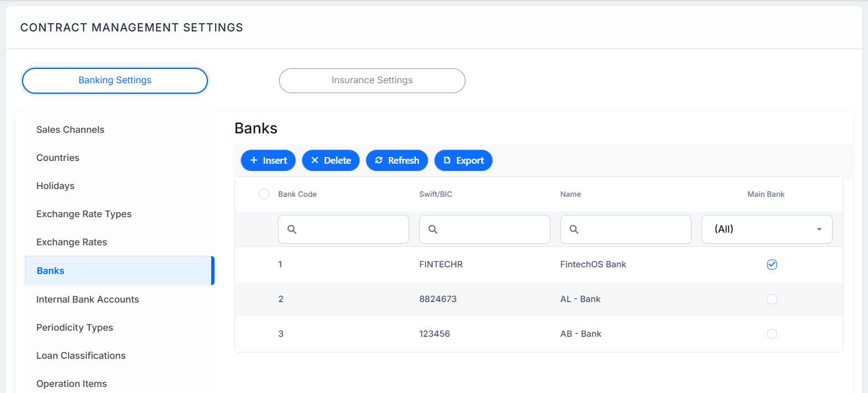
Task: Click the plus icon on Insert button
Action: point(254,160)
